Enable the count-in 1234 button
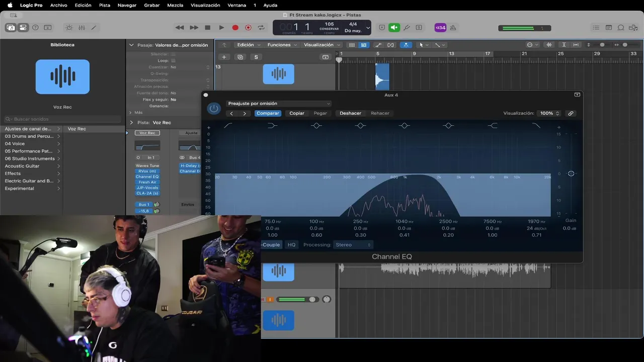 pyautogui.click(x=440, y=28)
